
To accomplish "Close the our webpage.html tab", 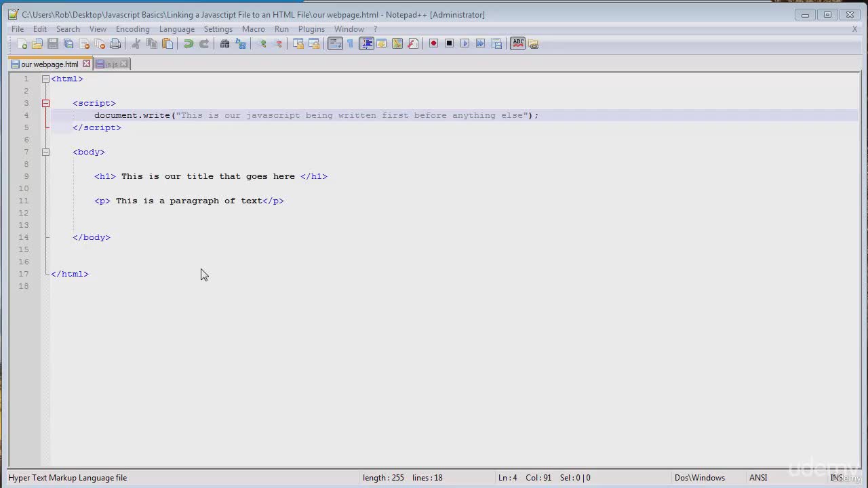I will point(86,64).
